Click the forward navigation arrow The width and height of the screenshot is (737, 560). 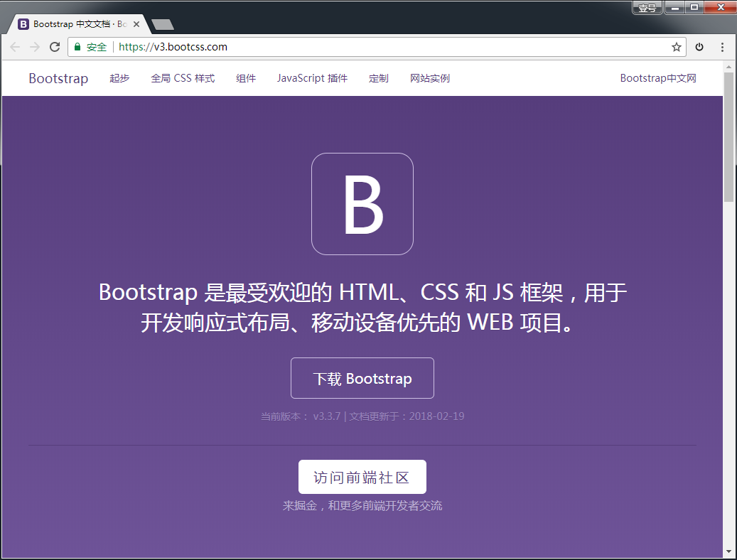click(34, 46)
